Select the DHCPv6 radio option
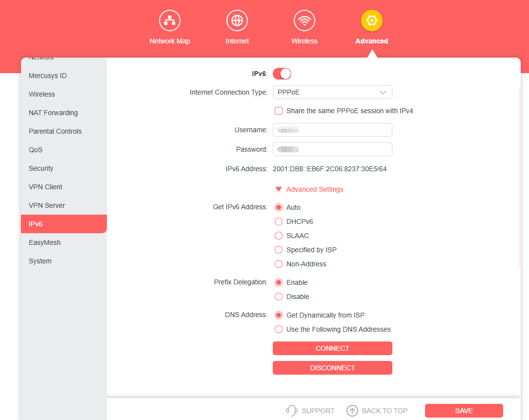 [x=278, y=221]
